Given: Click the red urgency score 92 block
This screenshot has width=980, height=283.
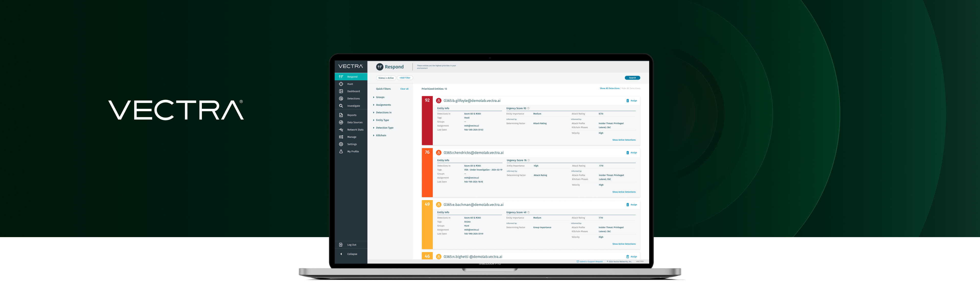Looking at the screenshot, I should [427, 120].
